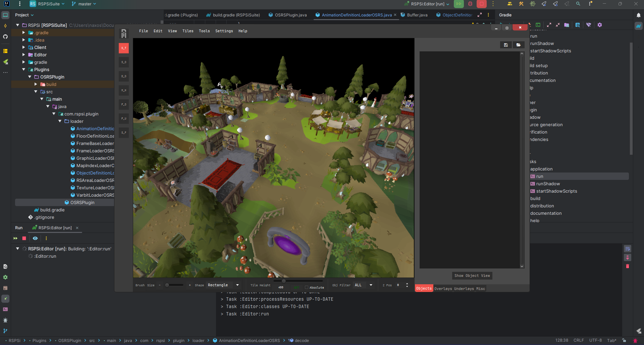644x345 pixels.
Task: Open the File menu in RSPSi editor
Action: (x=144, y=31)
